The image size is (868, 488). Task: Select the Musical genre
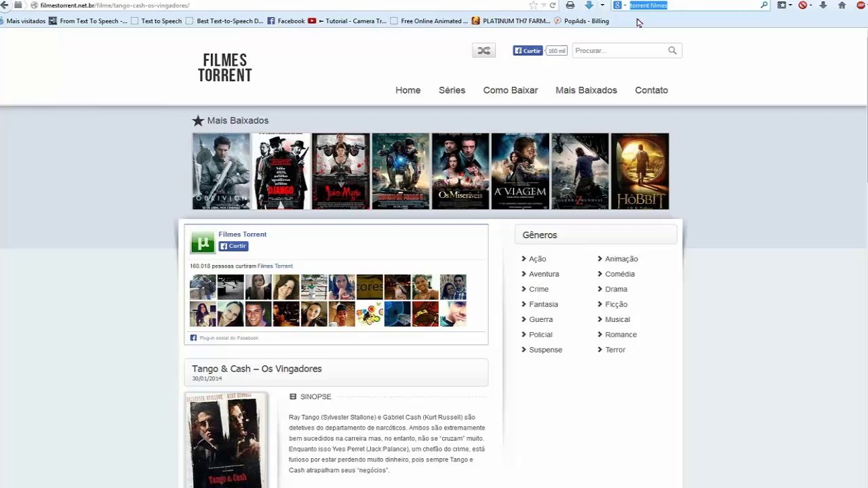[617, 319]
